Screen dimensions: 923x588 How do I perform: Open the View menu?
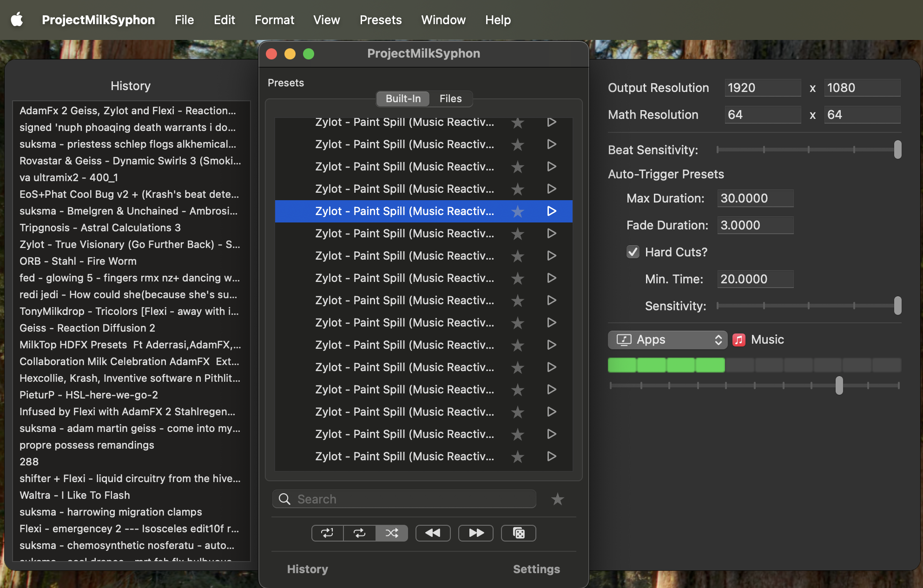click(326, 20)
